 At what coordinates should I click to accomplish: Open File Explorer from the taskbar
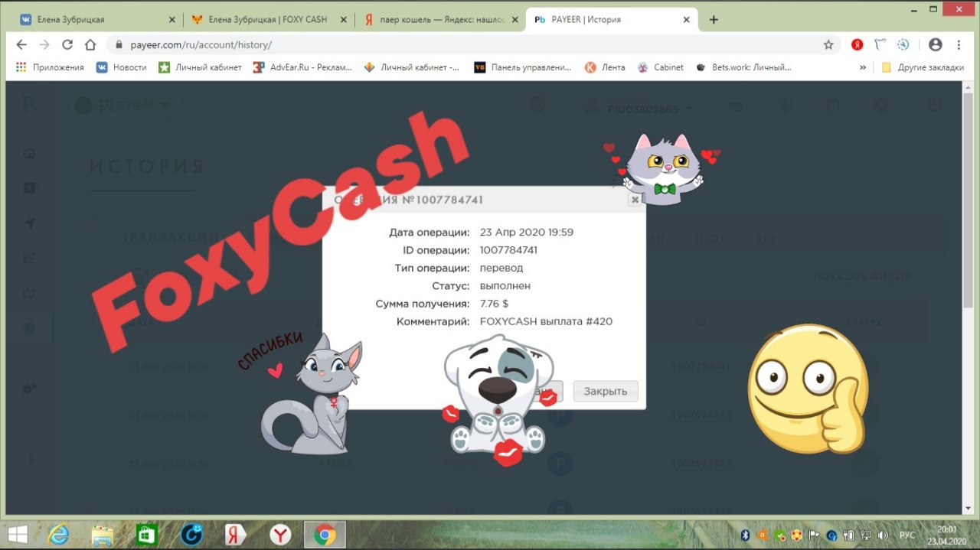[103, 535]
